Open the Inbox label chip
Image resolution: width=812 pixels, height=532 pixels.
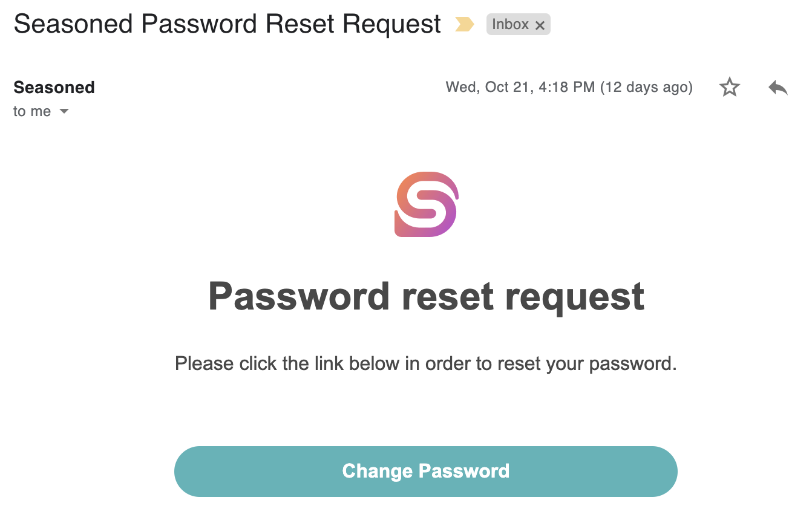click(x=510, y=25)
